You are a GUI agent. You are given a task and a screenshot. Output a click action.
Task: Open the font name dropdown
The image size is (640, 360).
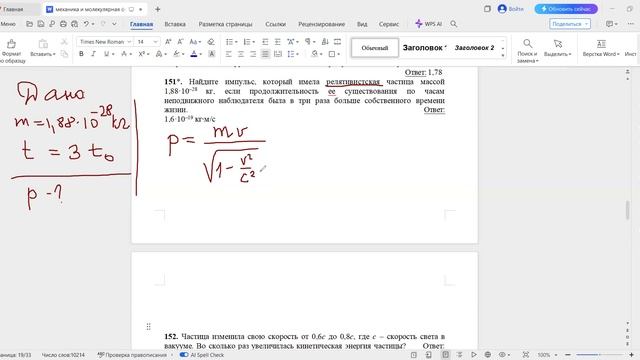129,42
